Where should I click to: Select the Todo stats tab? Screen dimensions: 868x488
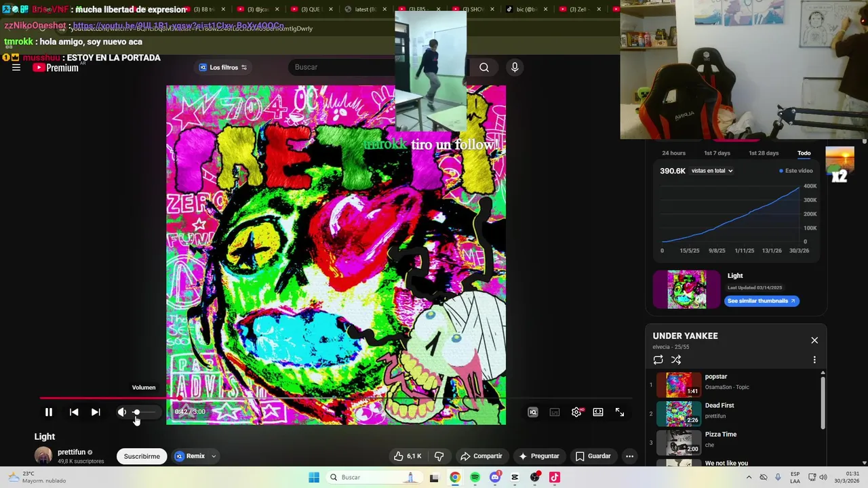click(x=804, y=153)
